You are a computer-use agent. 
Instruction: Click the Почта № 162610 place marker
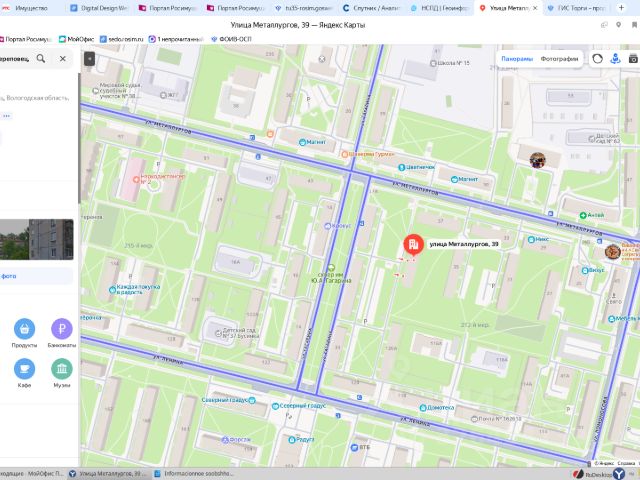(474, 419)
